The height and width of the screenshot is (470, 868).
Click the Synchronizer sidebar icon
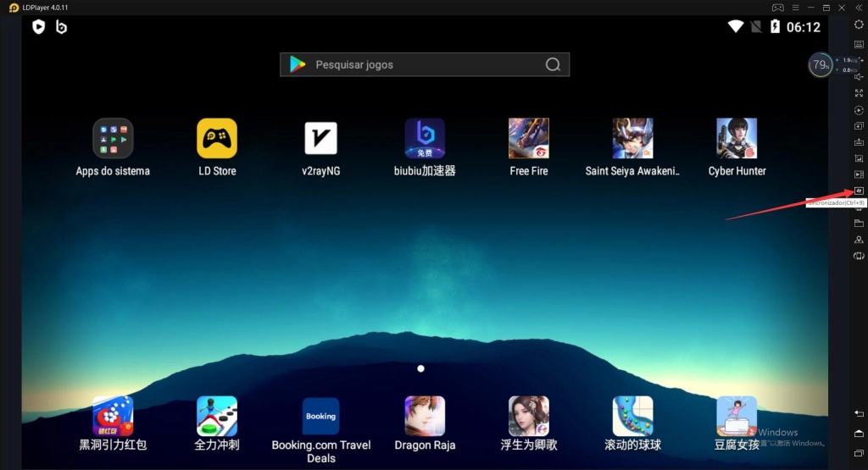(x=859, y=191)
